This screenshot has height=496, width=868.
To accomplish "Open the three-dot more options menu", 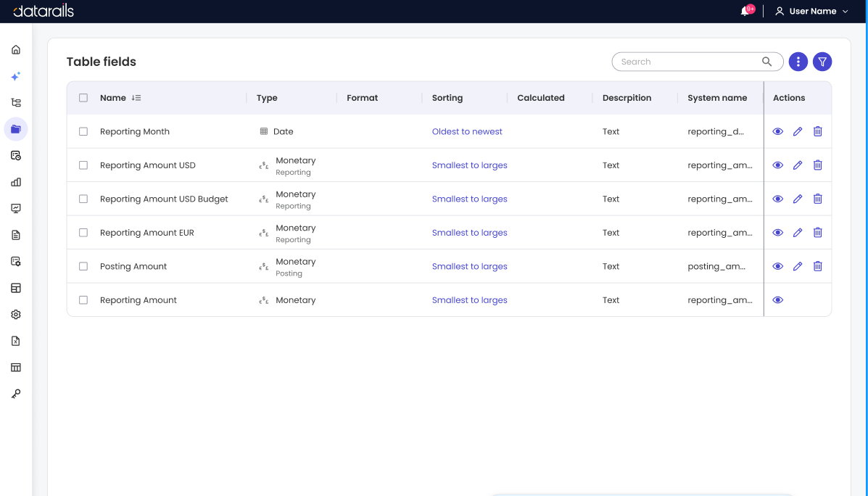I will click(798, 62).
